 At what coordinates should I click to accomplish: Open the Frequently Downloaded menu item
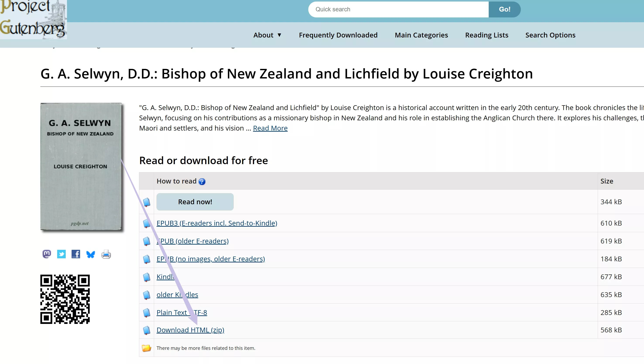pos(338,35)
